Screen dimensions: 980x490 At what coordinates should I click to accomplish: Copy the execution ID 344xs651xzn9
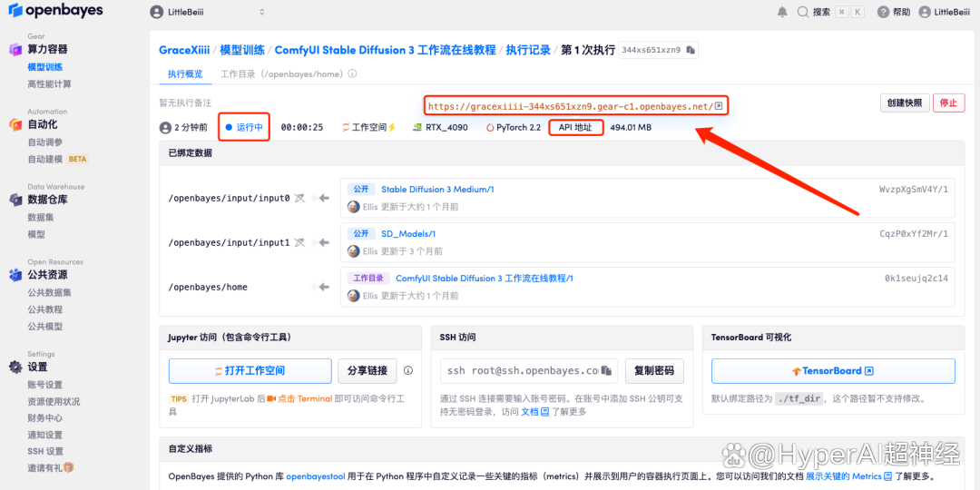pyautogui.click(x=690, y=50)
